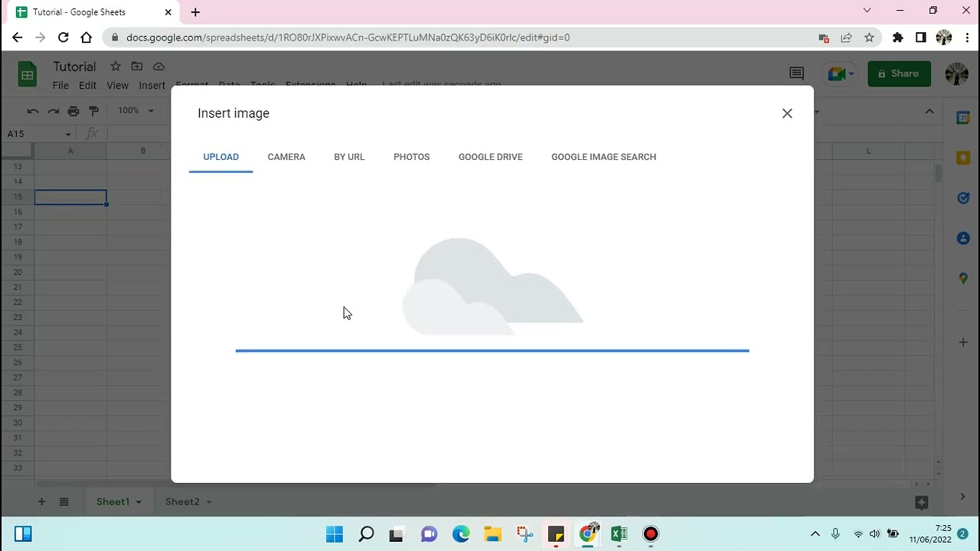
Task: Open the clock and date panel
Action: pos(929,534)
